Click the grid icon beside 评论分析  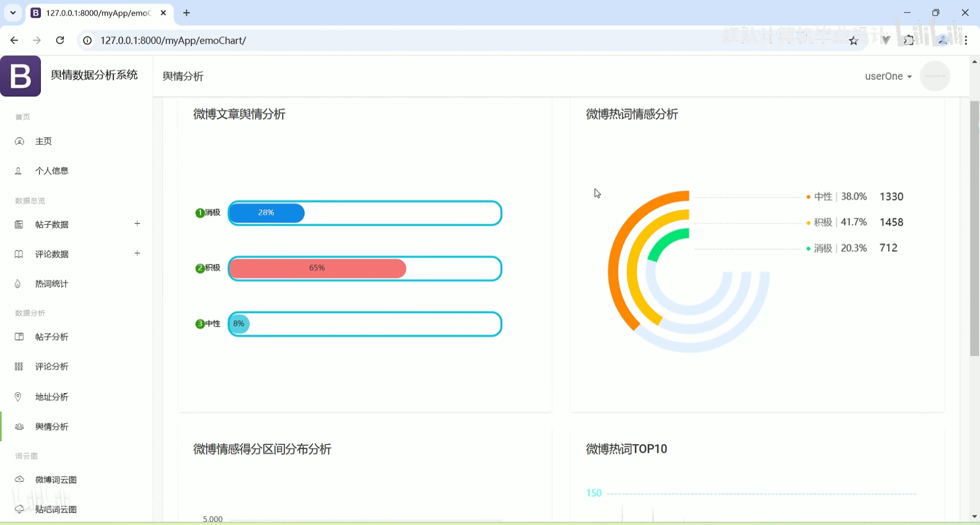[18, 367]
